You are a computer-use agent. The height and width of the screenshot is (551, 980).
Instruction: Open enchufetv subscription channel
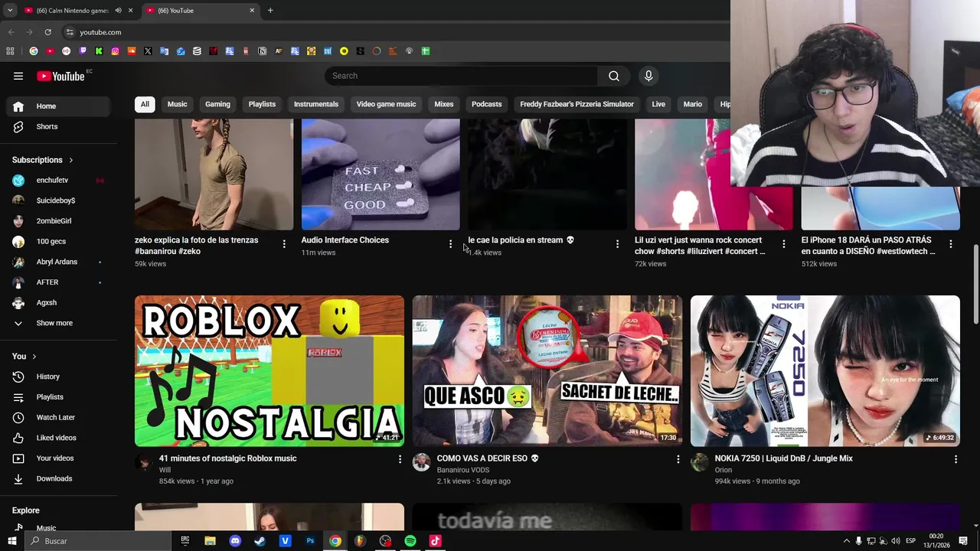[58, 181]
